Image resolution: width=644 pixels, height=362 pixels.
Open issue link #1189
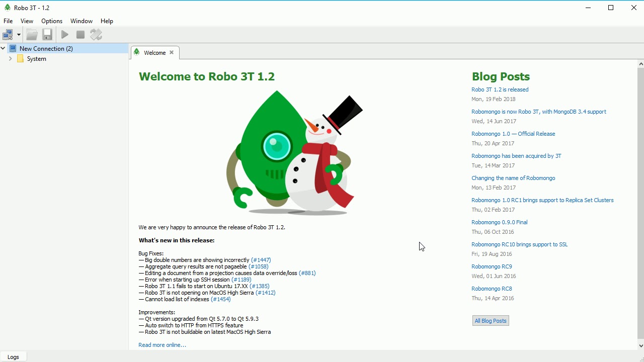point(242,280)
